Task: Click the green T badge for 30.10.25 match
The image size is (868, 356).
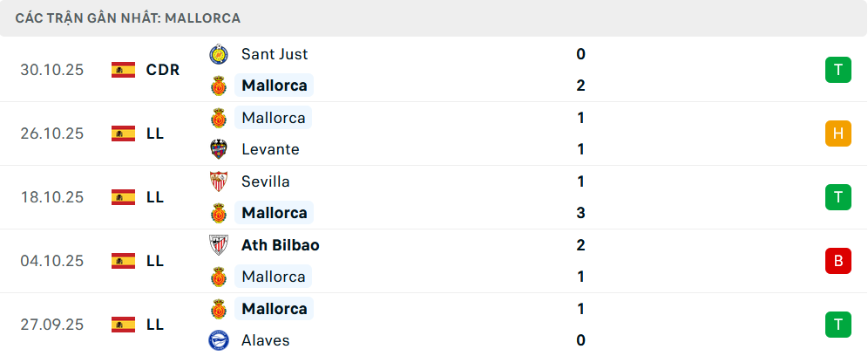Action: point(837,70)
